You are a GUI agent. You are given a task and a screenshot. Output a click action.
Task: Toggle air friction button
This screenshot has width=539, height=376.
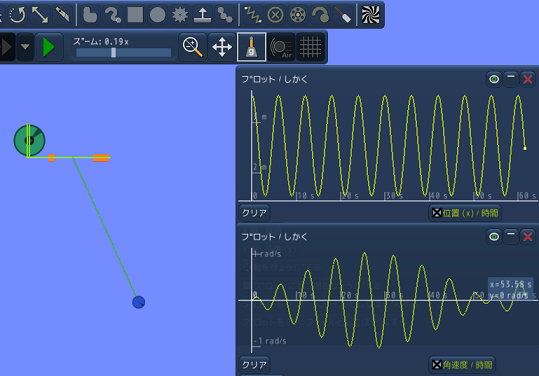[x=281, y=47]
